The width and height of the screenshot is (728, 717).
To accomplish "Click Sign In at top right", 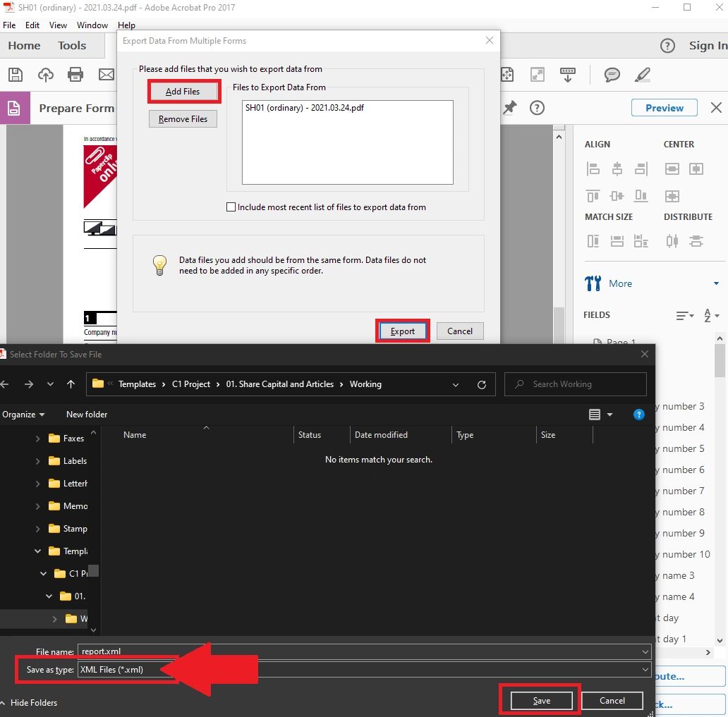I will pyautogui.click(x=708, y=46).
